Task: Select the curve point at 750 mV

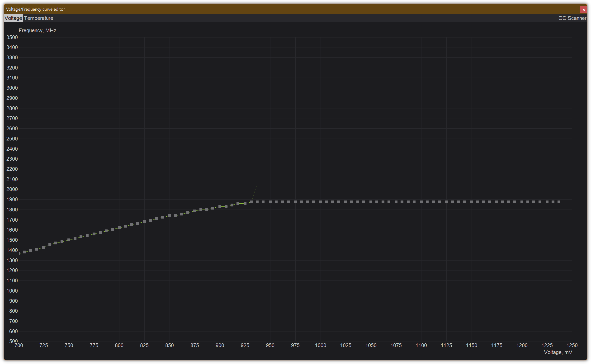Action: pos(69,240)
